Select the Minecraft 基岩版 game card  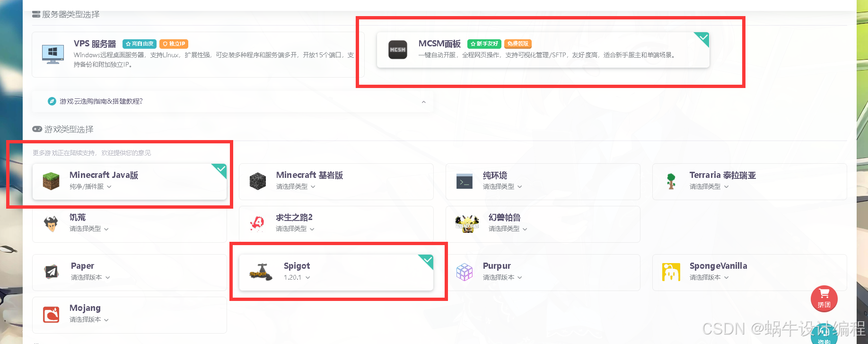coord(336,182)
